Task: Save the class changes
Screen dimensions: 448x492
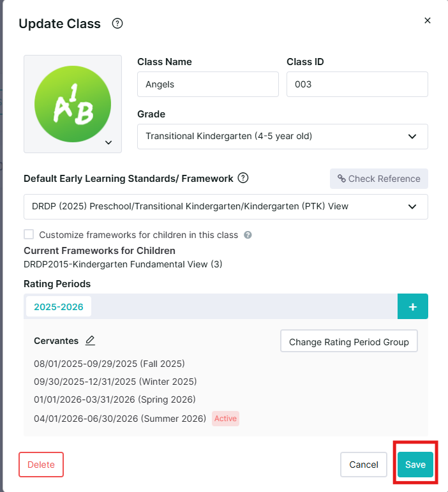Action: point(415,465)
